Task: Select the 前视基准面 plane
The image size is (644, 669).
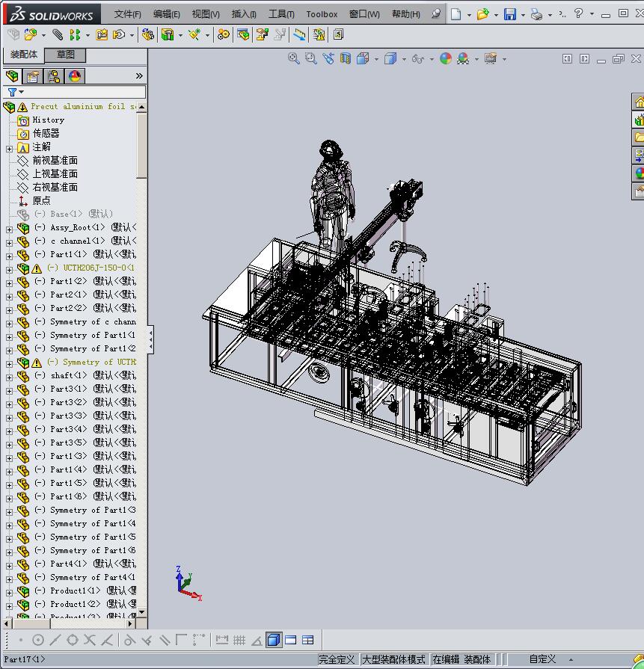Action: tap(55, 161)
